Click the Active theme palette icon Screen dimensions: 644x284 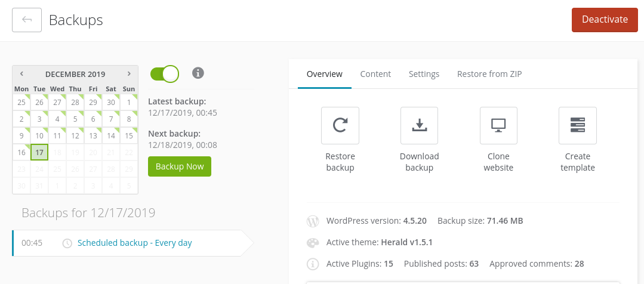[313, 243]
